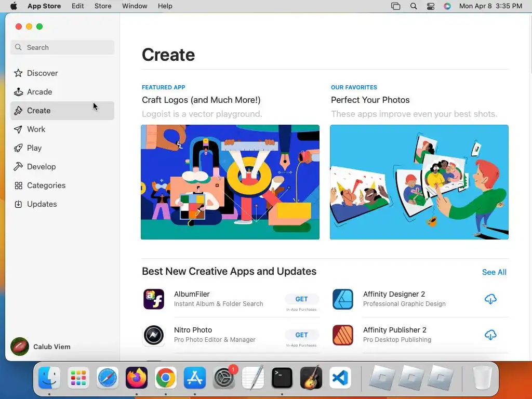Open the Store menu

pyautogui.click(x=103, y=6)
